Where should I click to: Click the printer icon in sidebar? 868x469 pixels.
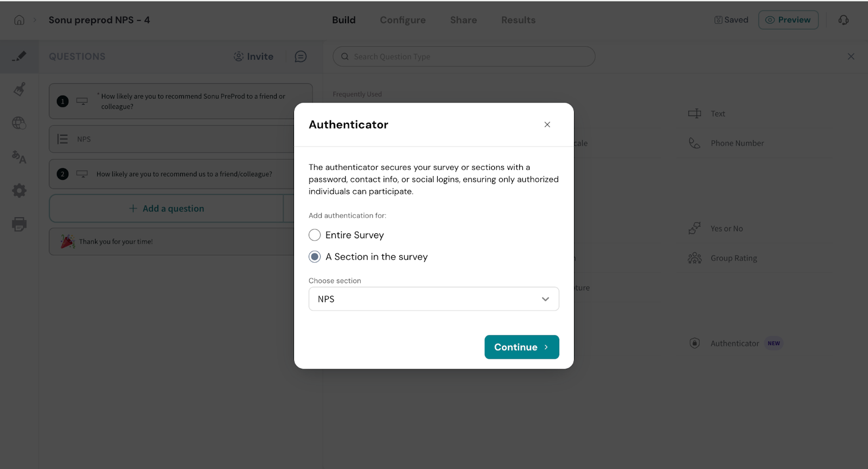pos(19,224)
